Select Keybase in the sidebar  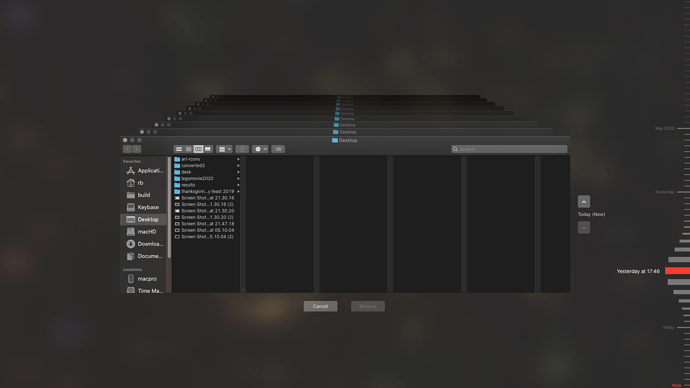coord(143,207)
